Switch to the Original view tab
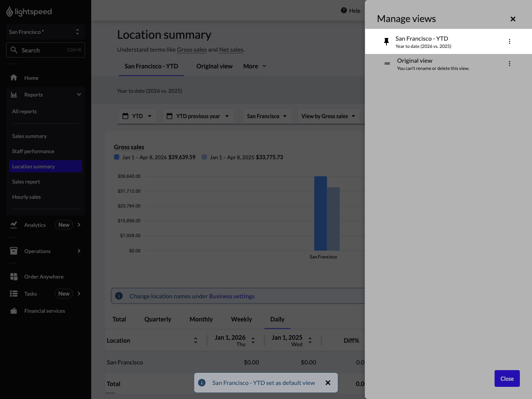The width and height of the screenshot is (532, 399). pos(214,66)
